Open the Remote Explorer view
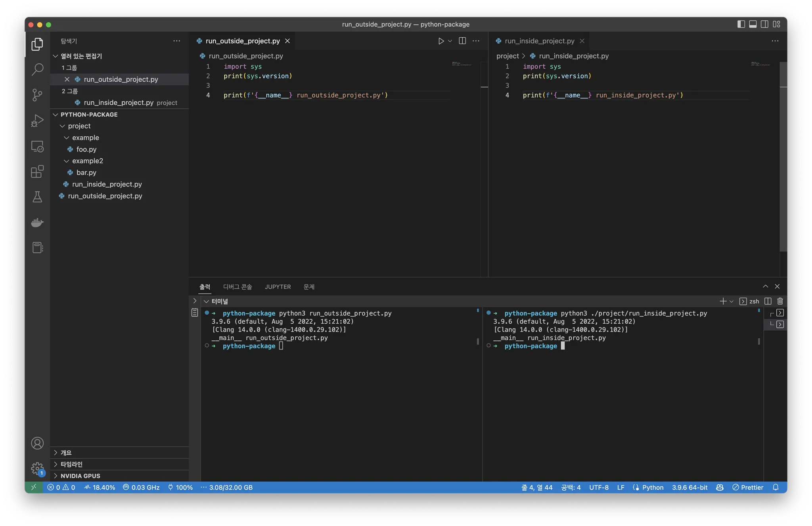 pyautogui.click(x=37, y=146)
